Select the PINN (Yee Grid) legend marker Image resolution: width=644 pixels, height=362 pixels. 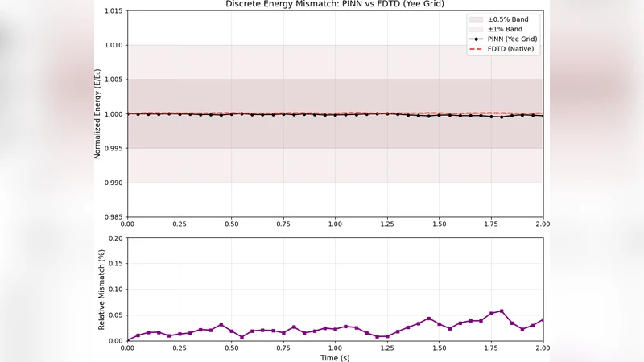point(475,39)
